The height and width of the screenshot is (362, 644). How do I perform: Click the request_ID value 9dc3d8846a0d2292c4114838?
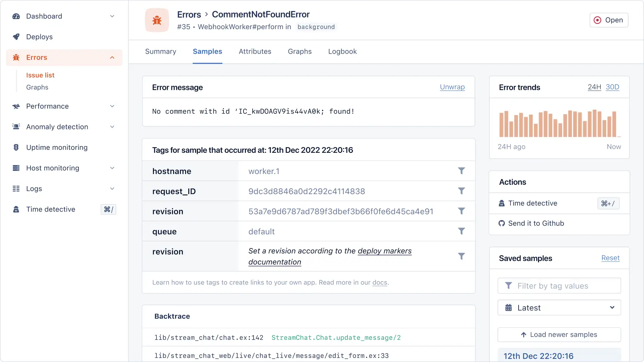[307, 191]
